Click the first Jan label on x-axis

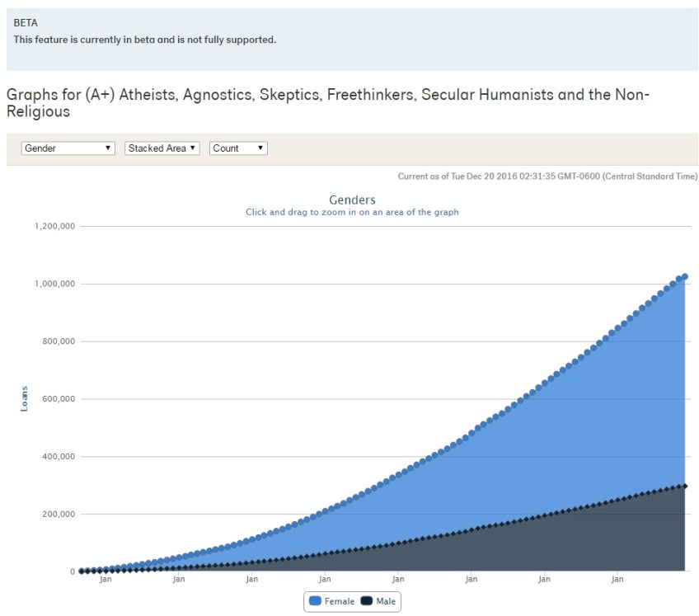click(106, 580)
